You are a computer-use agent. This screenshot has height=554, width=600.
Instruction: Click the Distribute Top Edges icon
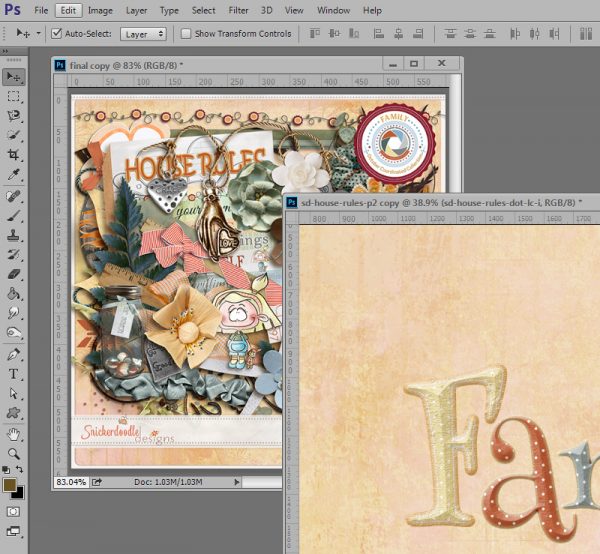(450, 34)
